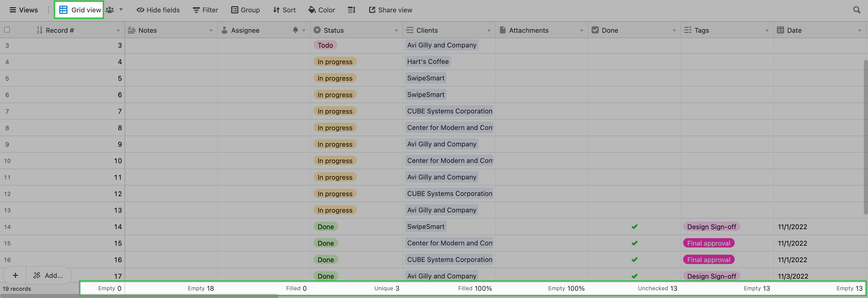
Task: Open the Notes column dropdown
Action: coord(211,30)
